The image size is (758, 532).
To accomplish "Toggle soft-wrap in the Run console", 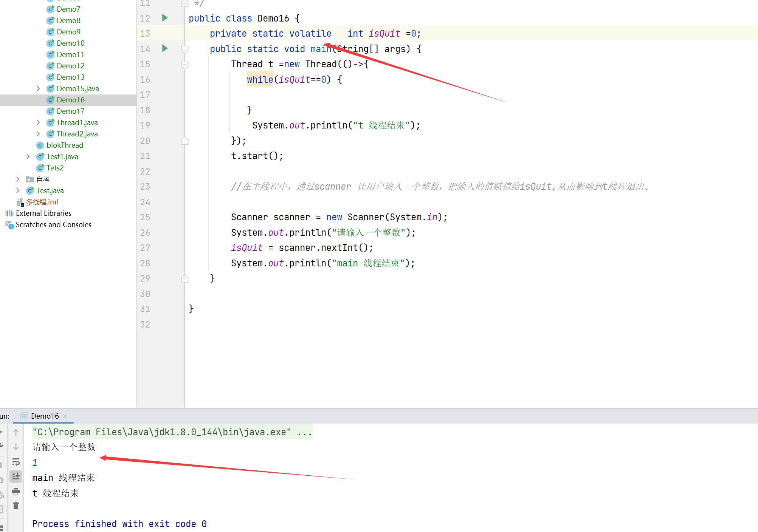I will [x=16, y=462].
